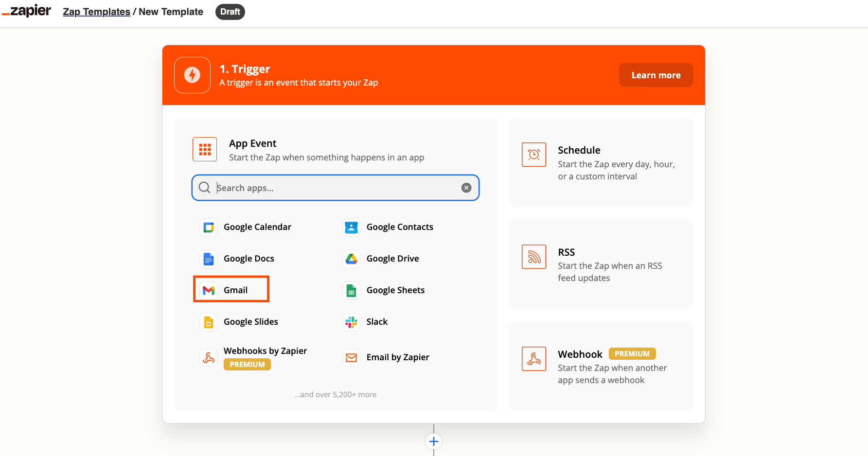
Task: Choose the Slack app label
Action: coord(377,322)
